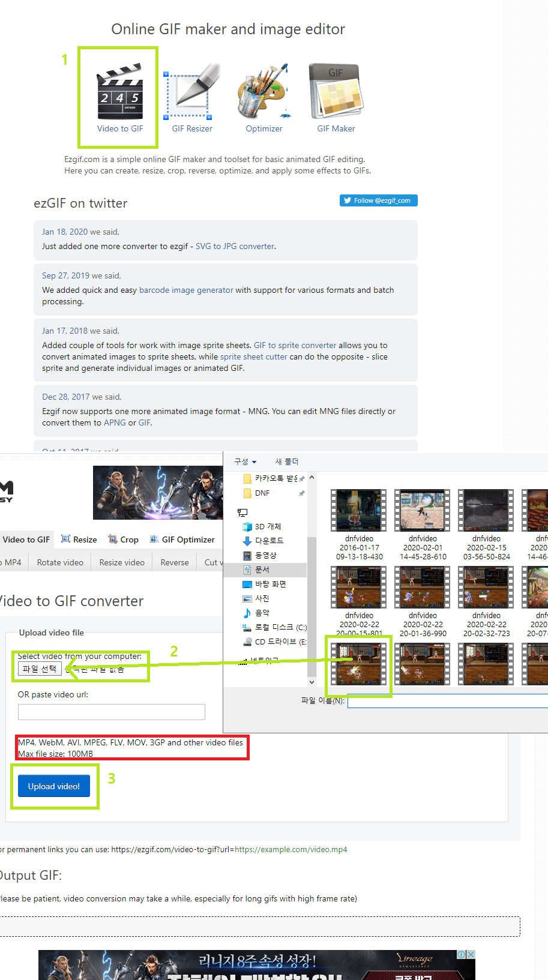Open the 구성 dropdown menu
The image size is (548, 980).
245,461
